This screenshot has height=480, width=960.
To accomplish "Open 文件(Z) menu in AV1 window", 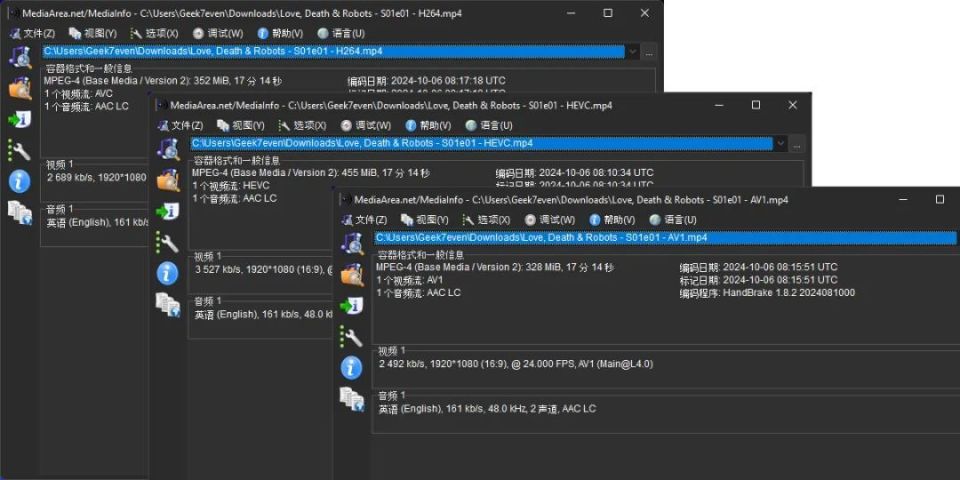I will click(364, 220).
